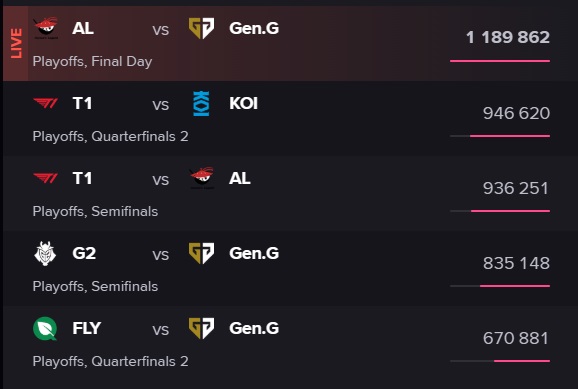Image resolution: width=578 pixels, height=389 pixels.
Task: Click the T1 logo in the KOI match
Action: point(46,103)
